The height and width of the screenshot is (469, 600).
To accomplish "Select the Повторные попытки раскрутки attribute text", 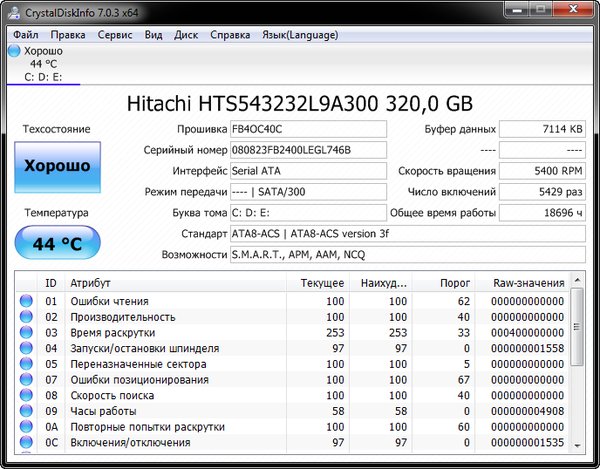I will point(148,427).
